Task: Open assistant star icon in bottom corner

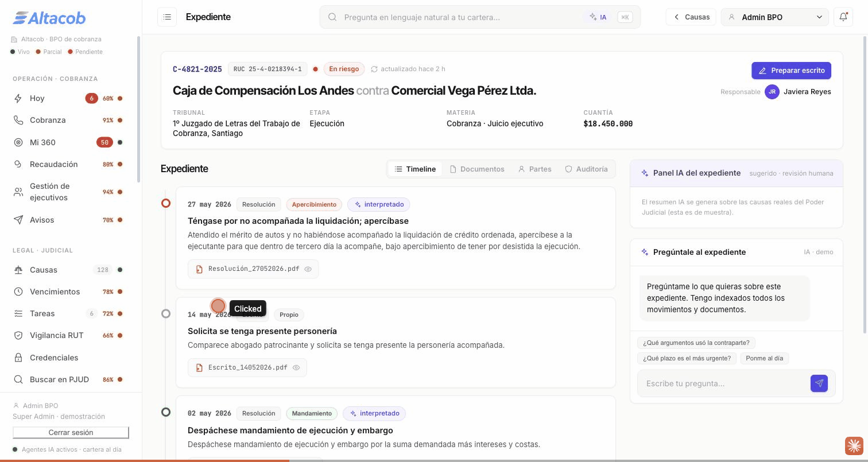Action: [854, 445]
